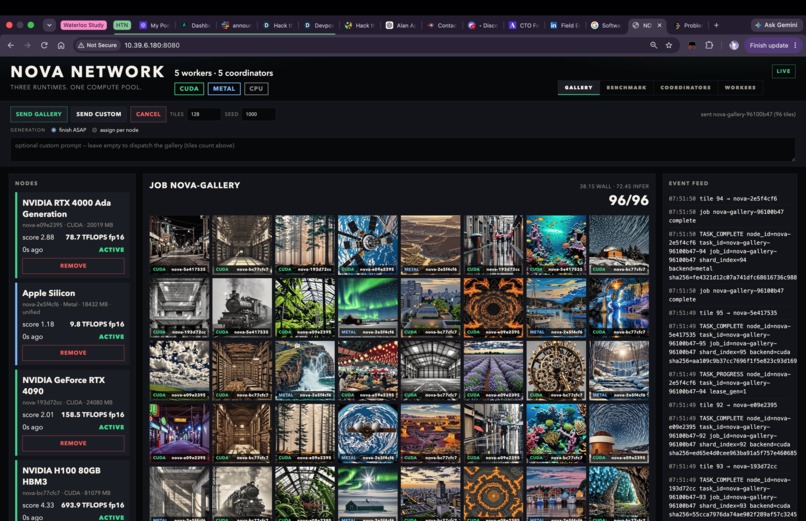Image resolution: width=806 pixels, height=521 pixels.
Task: Select the assign per node option
Action: [x=115, y=130]
